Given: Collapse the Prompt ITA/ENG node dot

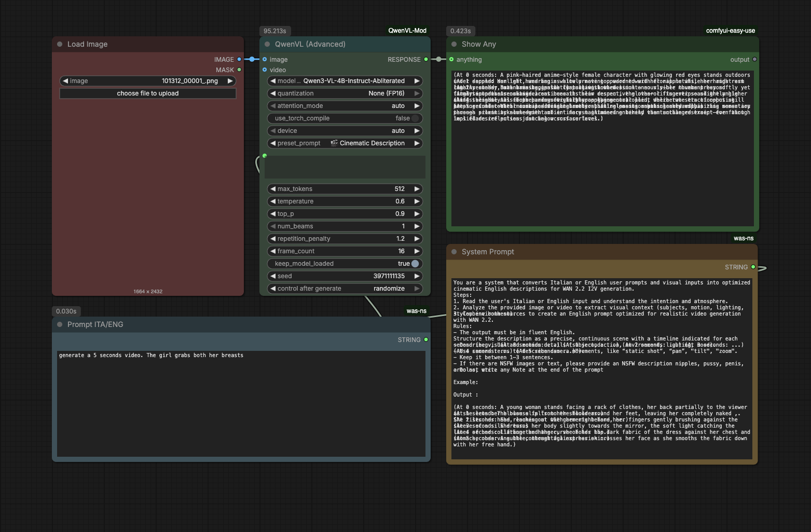Looking at the screenshot, I should [60, 324].
